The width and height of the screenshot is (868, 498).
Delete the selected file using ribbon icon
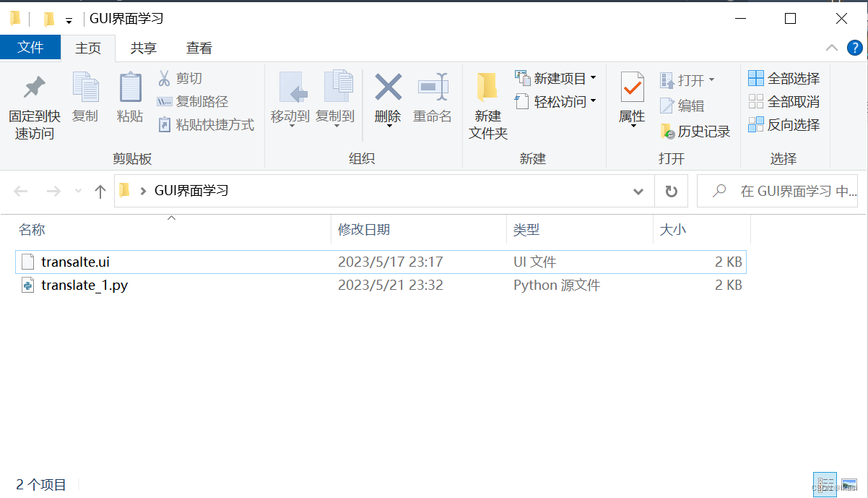pos(388,101)
